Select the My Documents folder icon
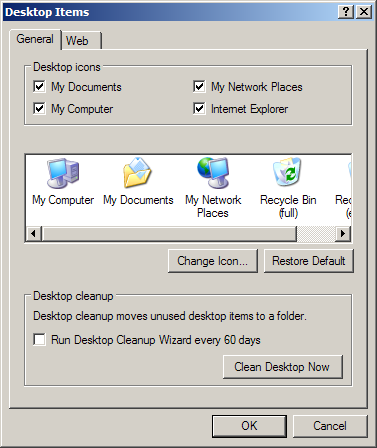Viewport: 377px width, 448px height. (x=138, y=173)
